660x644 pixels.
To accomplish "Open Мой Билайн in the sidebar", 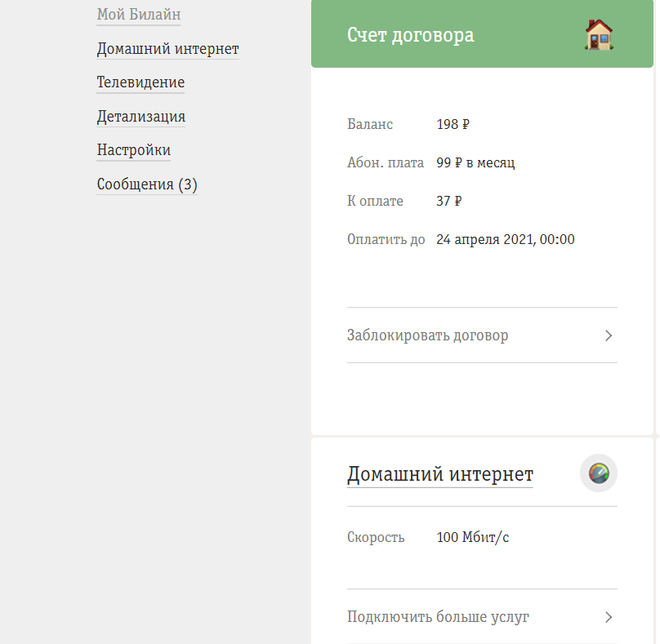I will (x=138, y=15).
